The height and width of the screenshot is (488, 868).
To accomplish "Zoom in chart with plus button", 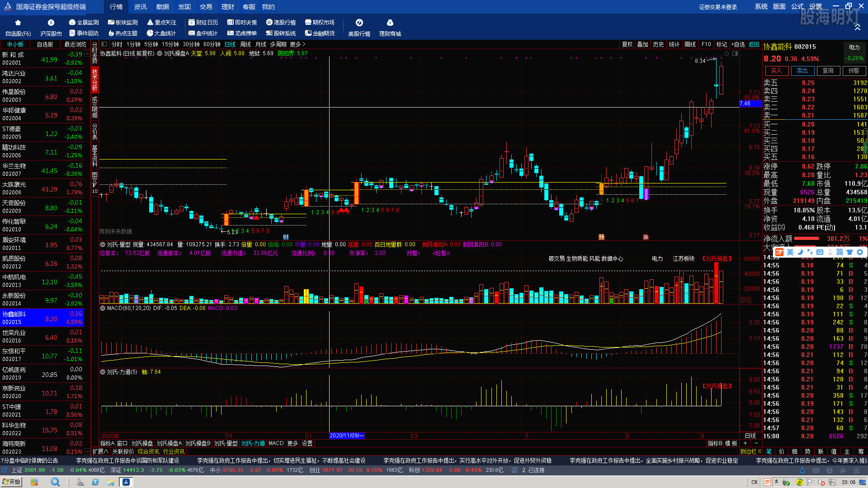I will tap(745, 443).
